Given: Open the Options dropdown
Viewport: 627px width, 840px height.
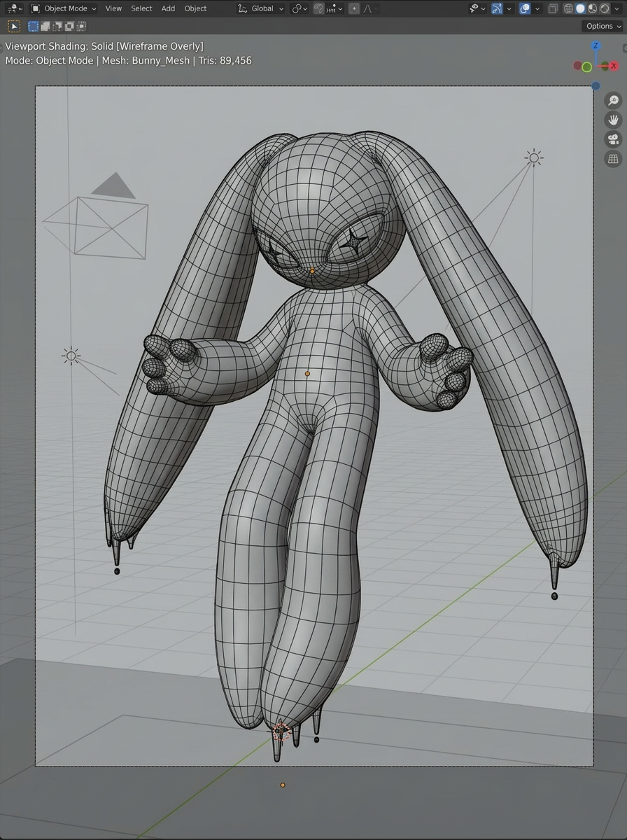Looking at the screenshot, I should [x=603, y=26].
